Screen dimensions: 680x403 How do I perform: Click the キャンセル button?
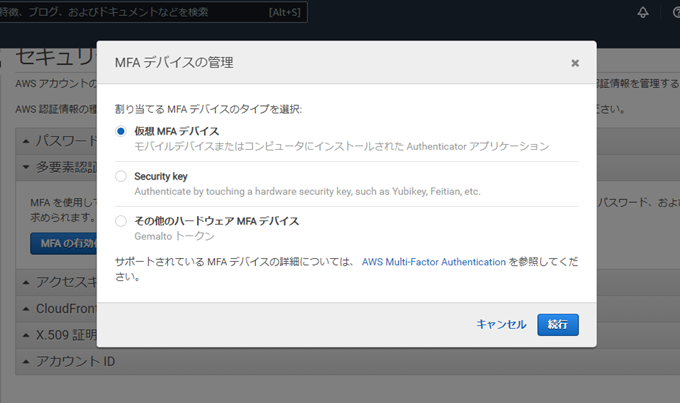[501, 324]
